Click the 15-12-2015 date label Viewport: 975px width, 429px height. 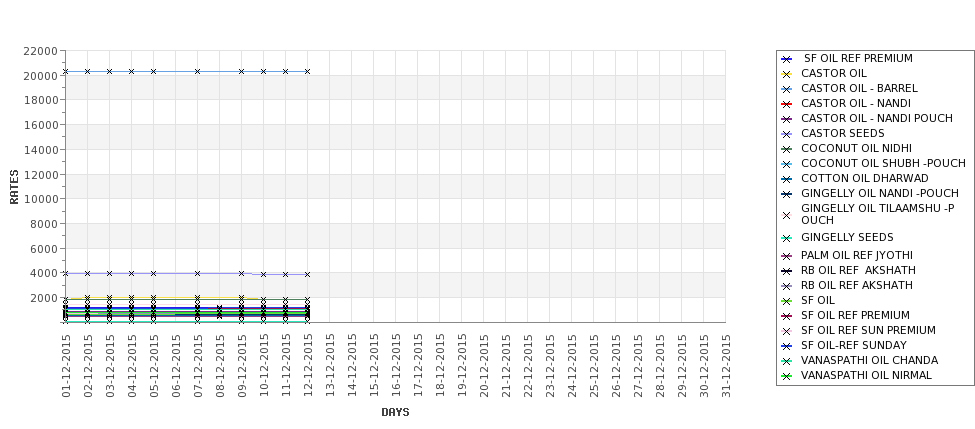(x=374, y=366)
